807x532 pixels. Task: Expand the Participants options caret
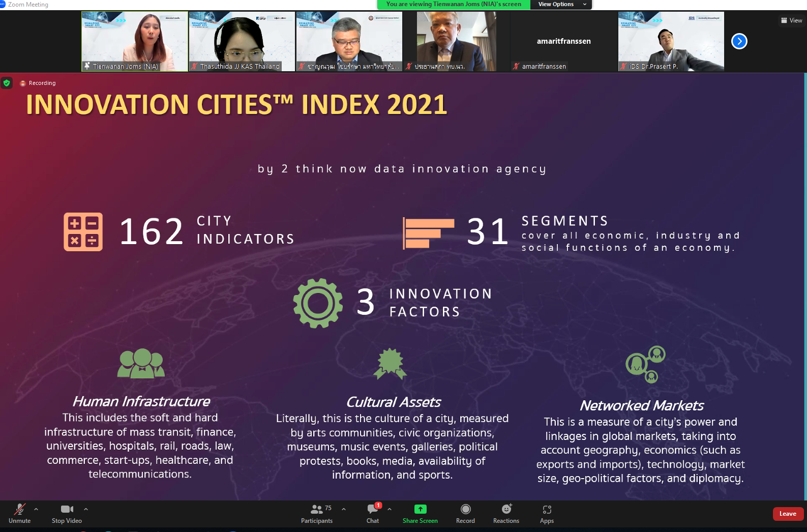pos(344,509)
